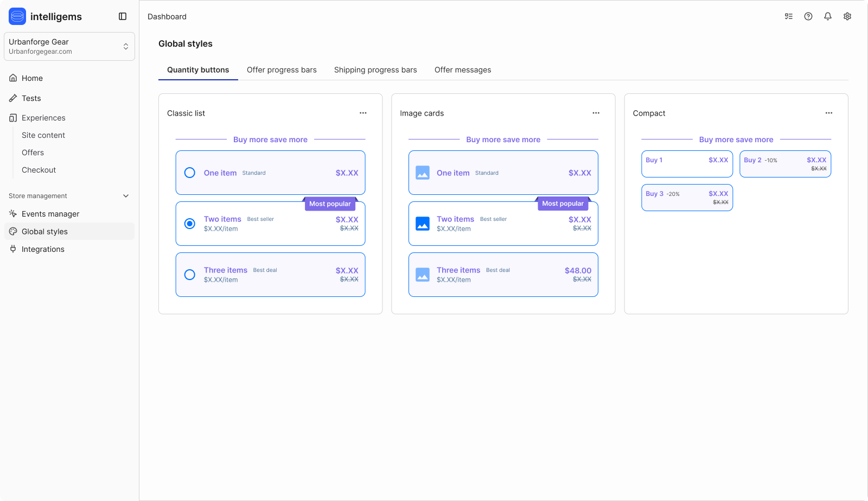Screen dimensions: 868x501
Task: Open the Events manager sidebar item
Action: pos(50,214)
